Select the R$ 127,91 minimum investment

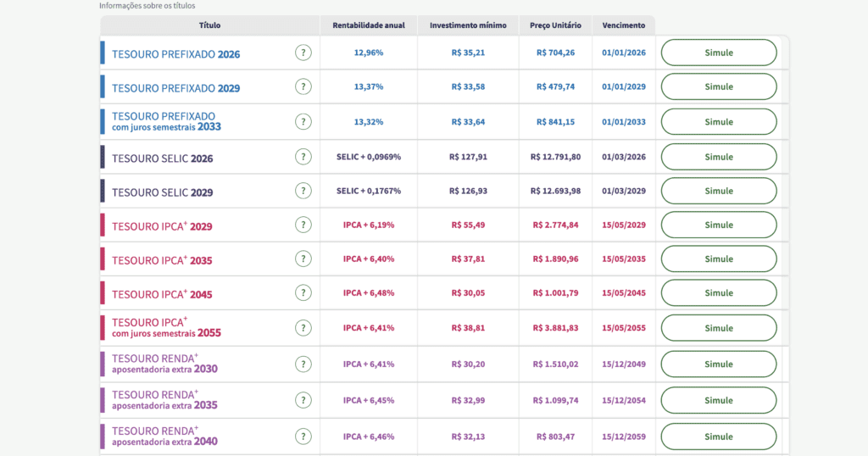tap(468, 157)
